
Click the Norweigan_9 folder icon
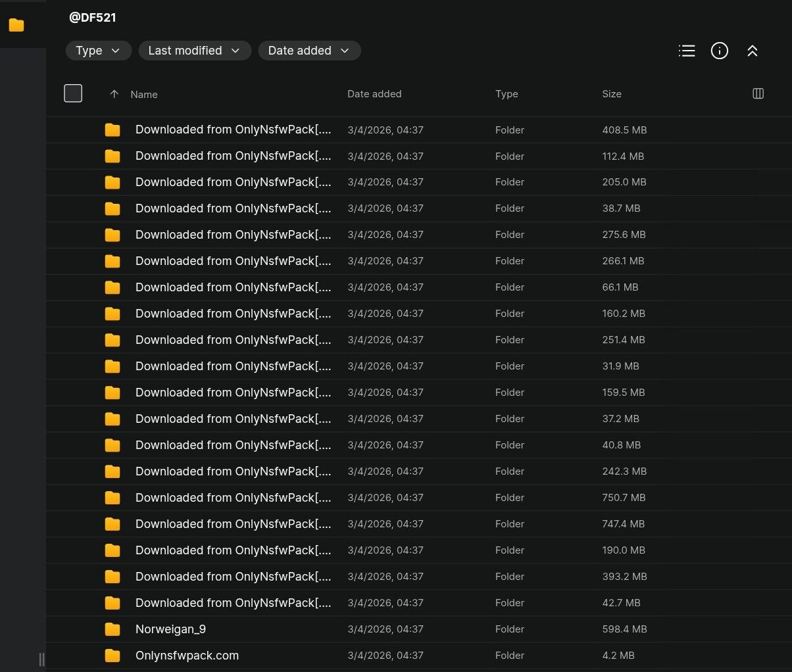[112, 629]
